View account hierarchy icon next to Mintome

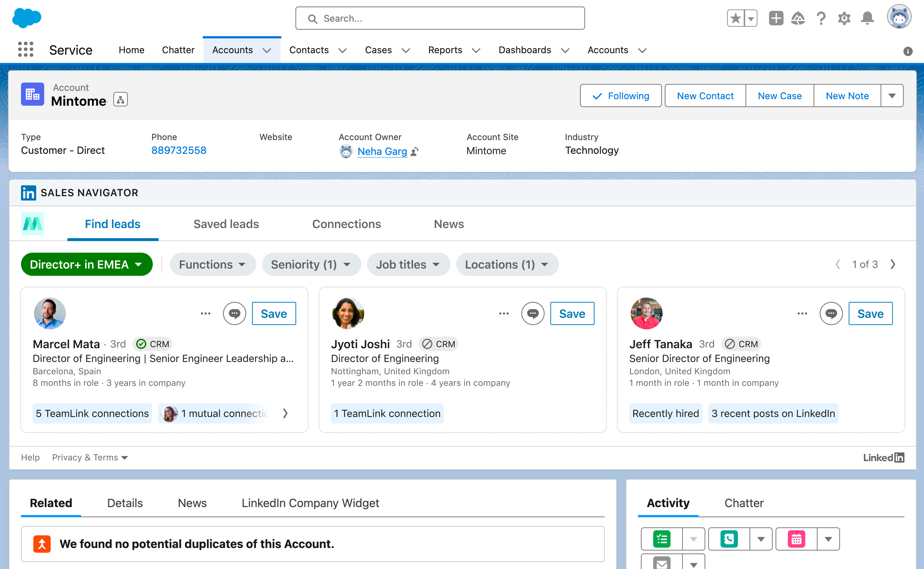pyautogui.click(x=121, y=100)
